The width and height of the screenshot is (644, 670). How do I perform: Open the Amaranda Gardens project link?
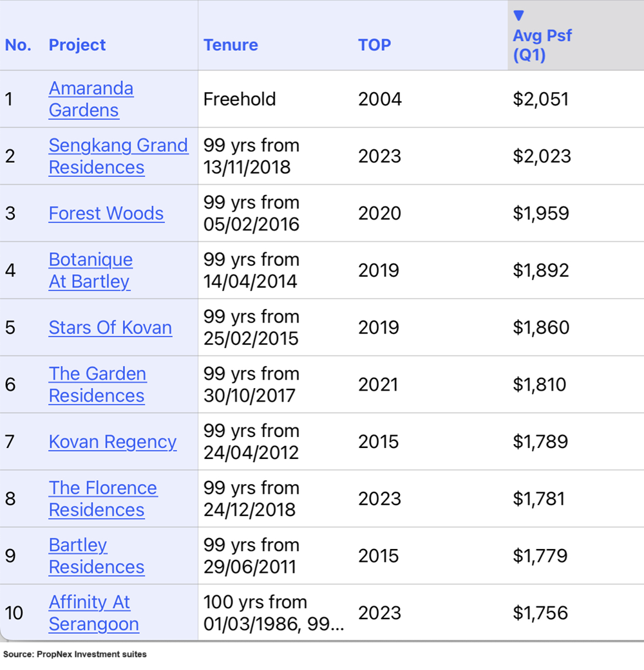click(x=91, y=99)
